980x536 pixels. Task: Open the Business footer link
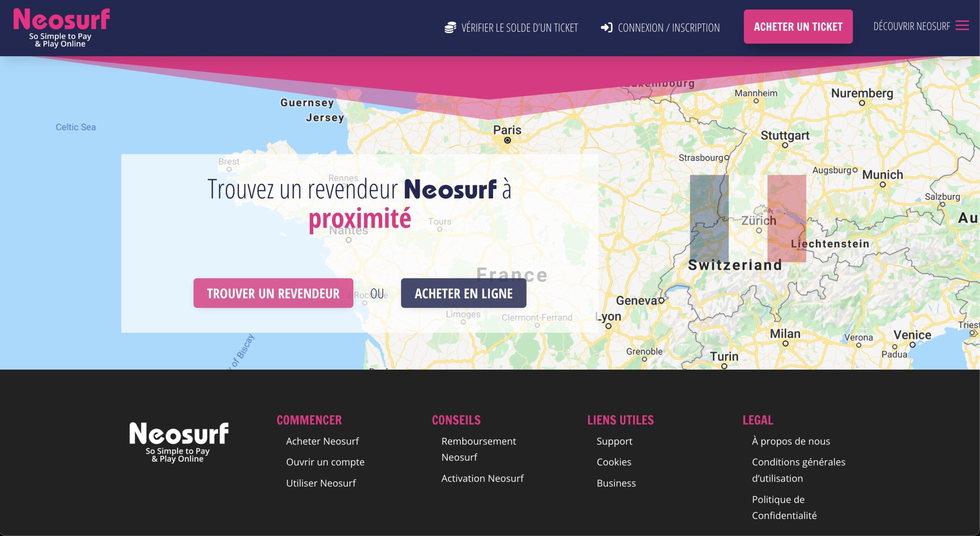point(616,483)
